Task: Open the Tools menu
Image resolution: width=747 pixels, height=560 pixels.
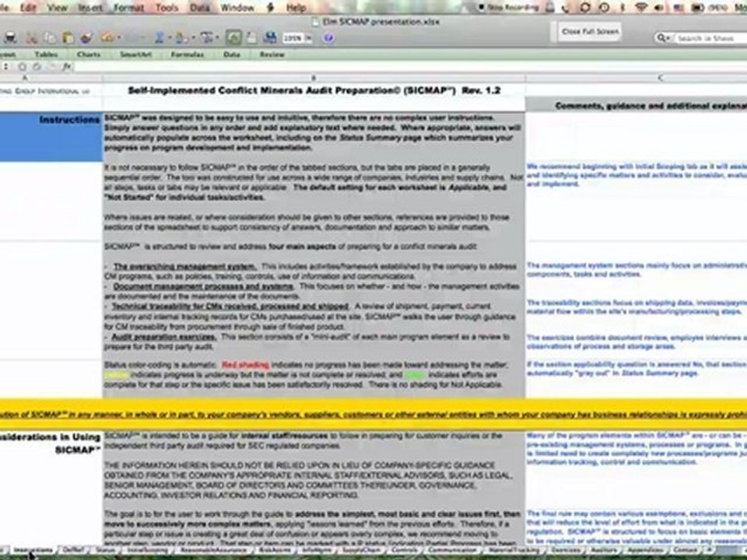Action: click(167, 8)
